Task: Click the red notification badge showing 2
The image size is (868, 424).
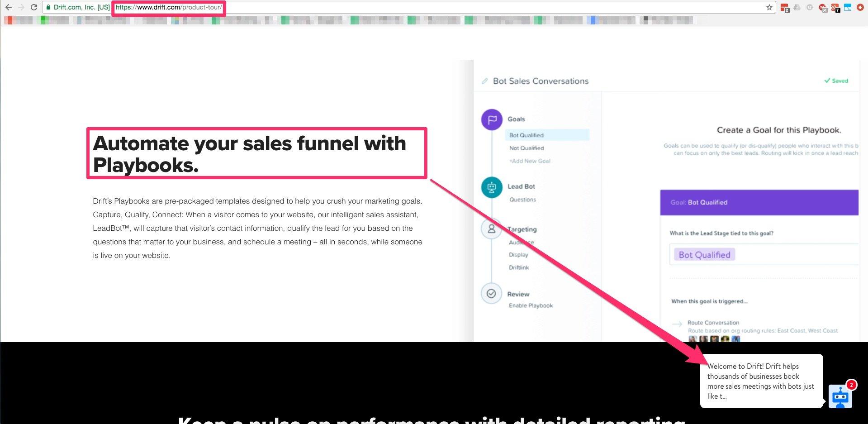Action: click(851, 385)
